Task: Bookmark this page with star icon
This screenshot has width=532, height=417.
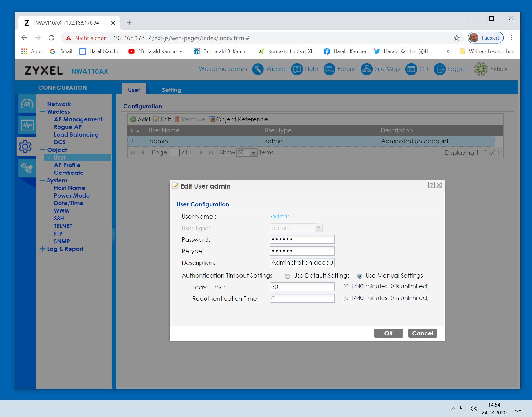Action: coord(456,38)
